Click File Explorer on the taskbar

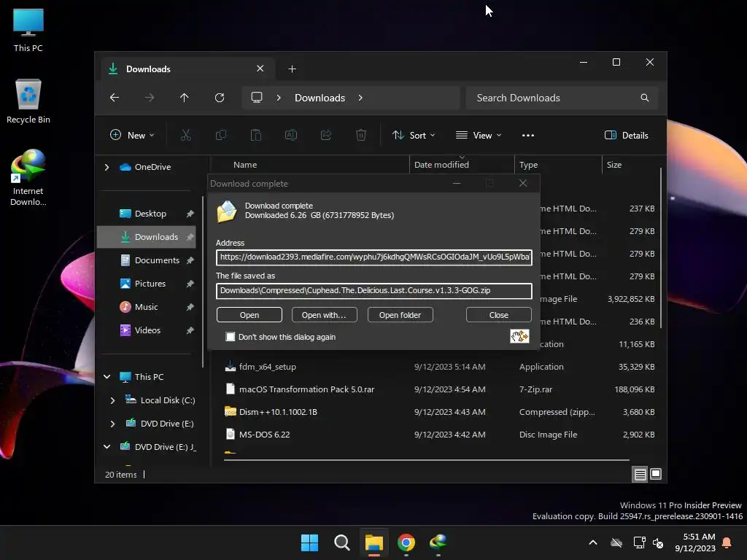tap(374, 542)
